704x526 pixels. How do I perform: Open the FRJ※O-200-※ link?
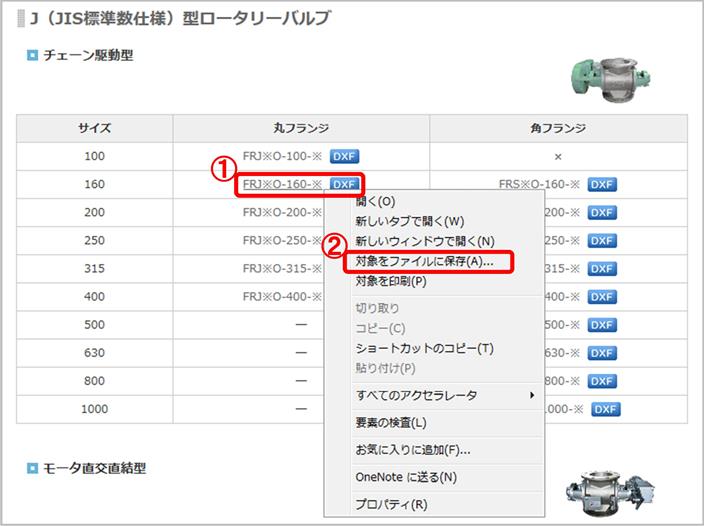(282, 212)
